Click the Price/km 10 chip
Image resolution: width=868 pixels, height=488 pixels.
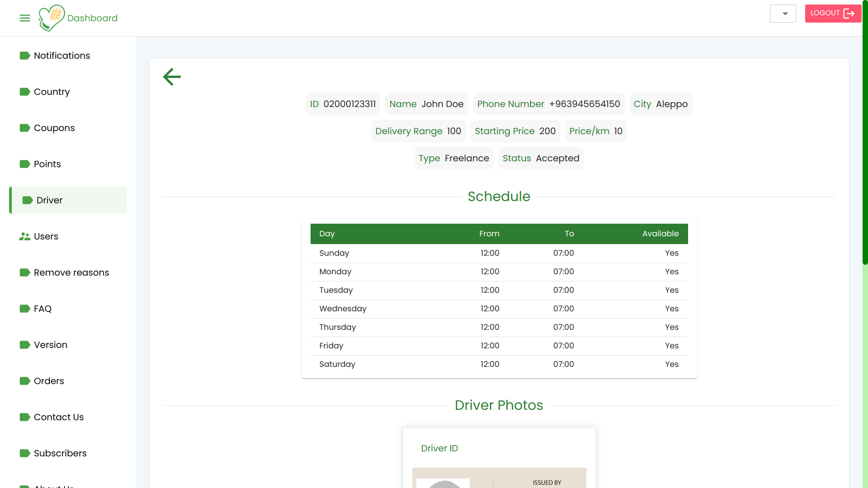click(596, 131)
